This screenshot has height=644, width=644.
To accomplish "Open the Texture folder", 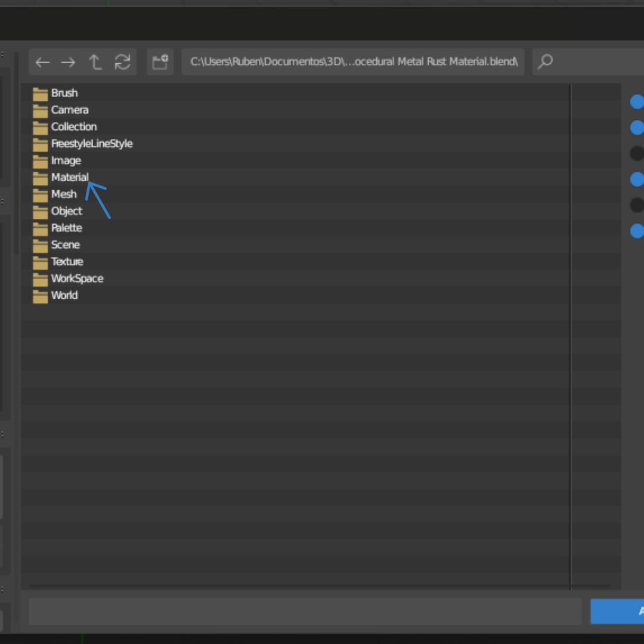I will (67, 262).
